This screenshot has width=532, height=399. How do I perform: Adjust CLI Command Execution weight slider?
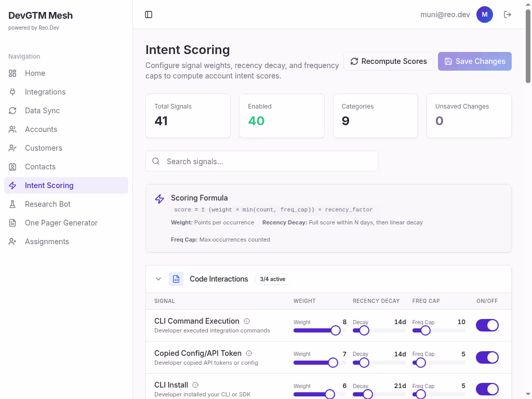click(x=320, y=330)
